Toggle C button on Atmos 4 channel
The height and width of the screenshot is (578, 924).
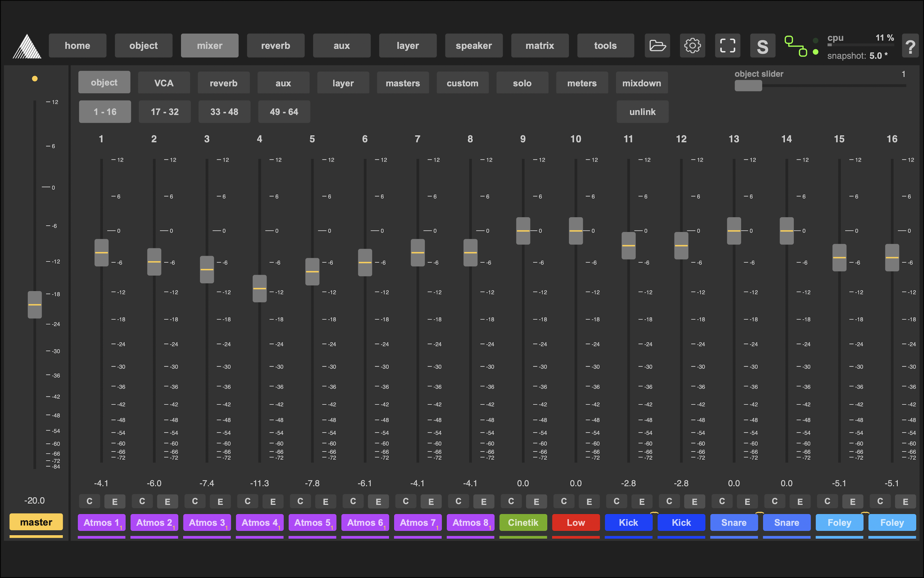click(247, 501)
